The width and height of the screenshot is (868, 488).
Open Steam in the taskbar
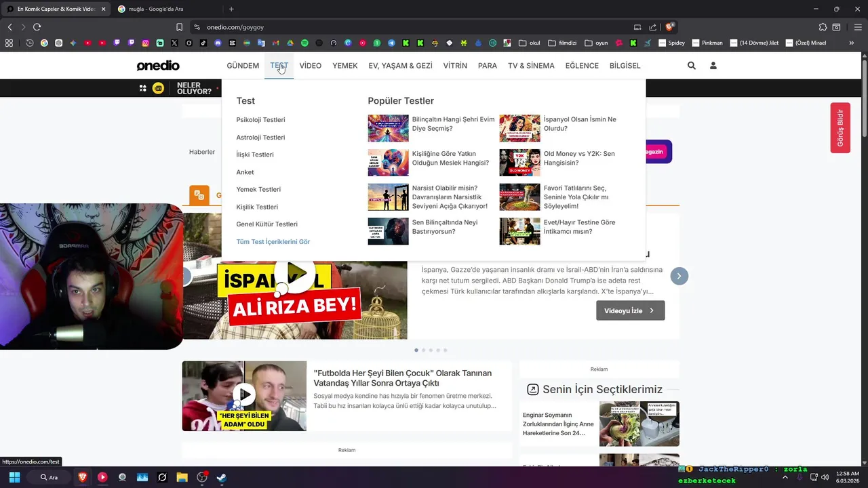(221, 477)
